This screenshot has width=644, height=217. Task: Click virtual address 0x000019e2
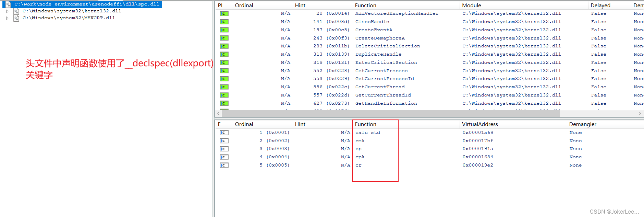(478, 165)
